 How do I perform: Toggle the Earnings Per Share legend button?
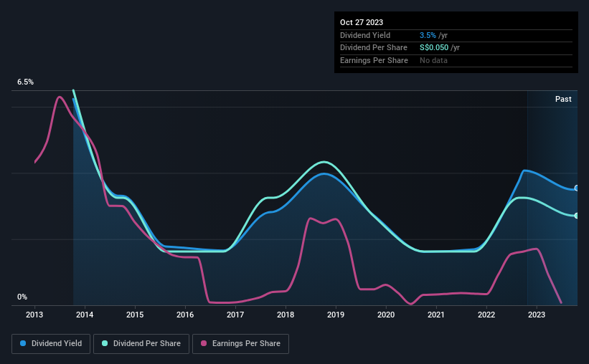point(240,344)
